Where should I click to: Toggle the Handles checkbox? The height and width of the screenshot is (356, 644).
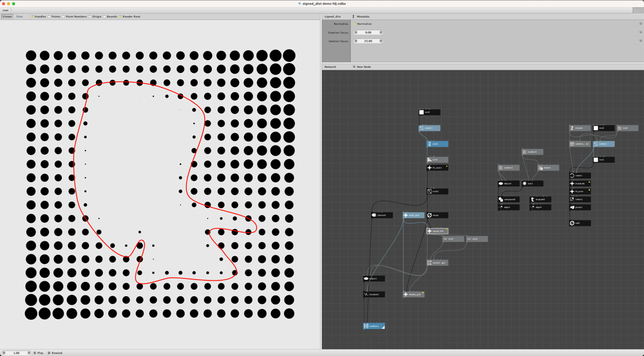[32, 17]
